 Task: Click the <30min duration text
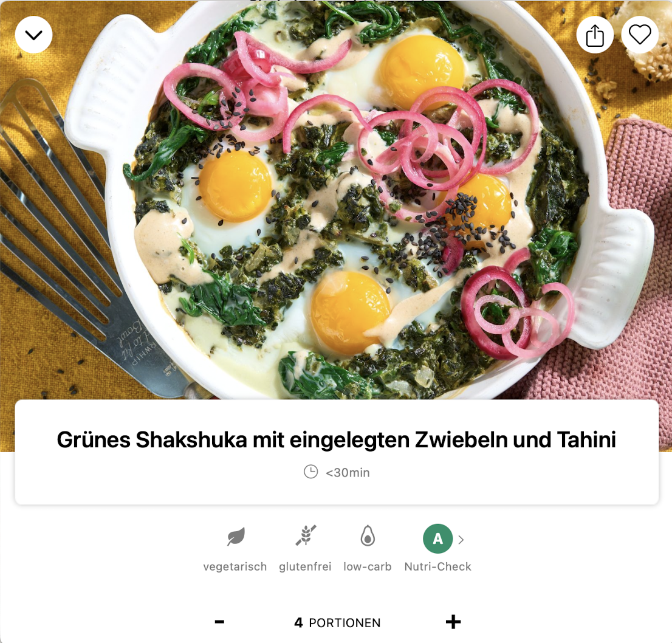348,472
